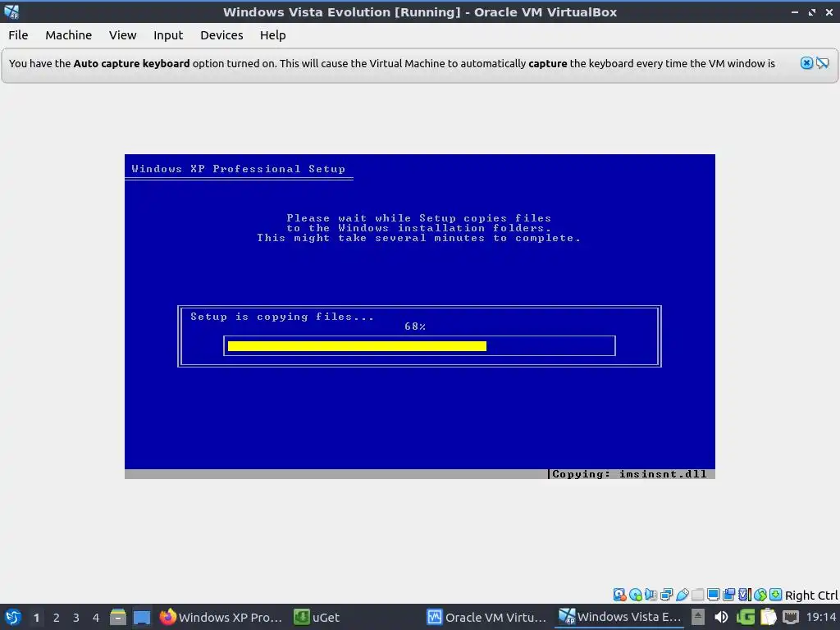
Task: Click the 'Windows Vista E...' taskbar button
Action: 620,617
